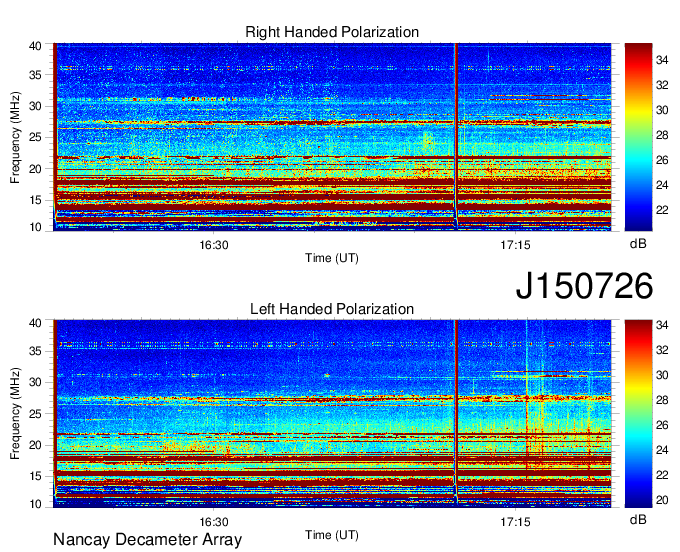
Task: Click the 25 MHz tick of Left Handed plot
Action: click(x=35, y=414)
